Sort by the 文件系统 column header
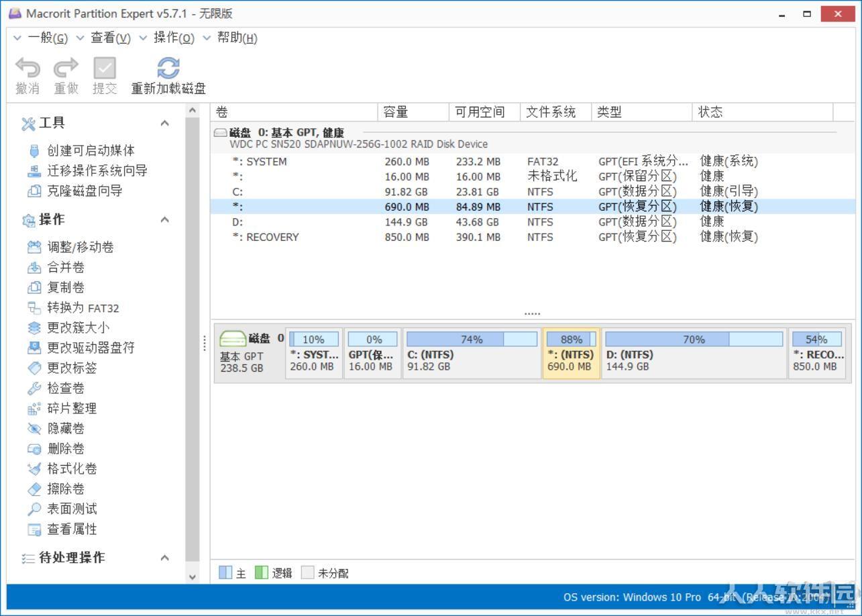The image size is (862, 616). 556,112
